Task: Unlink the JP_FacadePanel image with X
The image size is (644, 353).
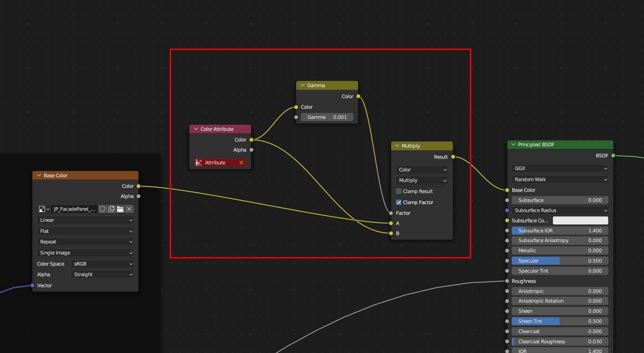Action: coord(129,209)
